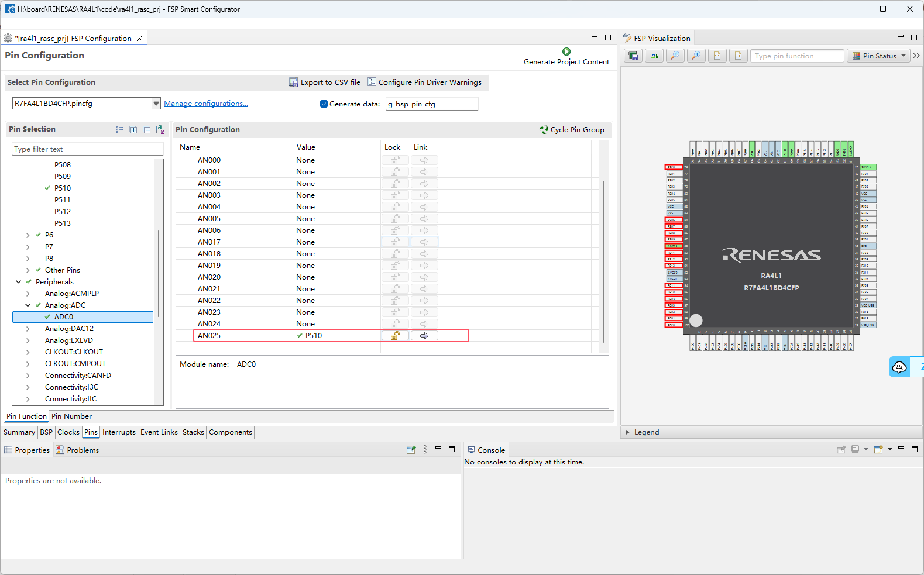Select the P510 pin in the tree
The height and width of the screenshot is (575, 924).
(63, 188)
